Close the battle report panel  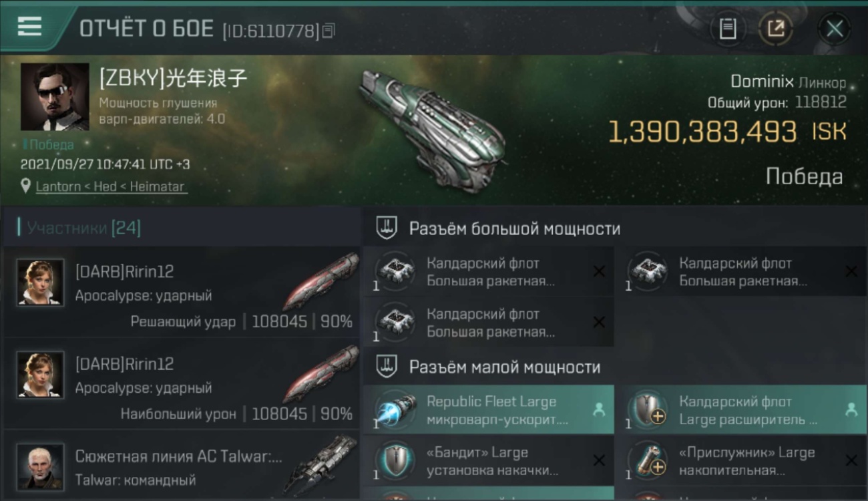click(x=835, y=29)
